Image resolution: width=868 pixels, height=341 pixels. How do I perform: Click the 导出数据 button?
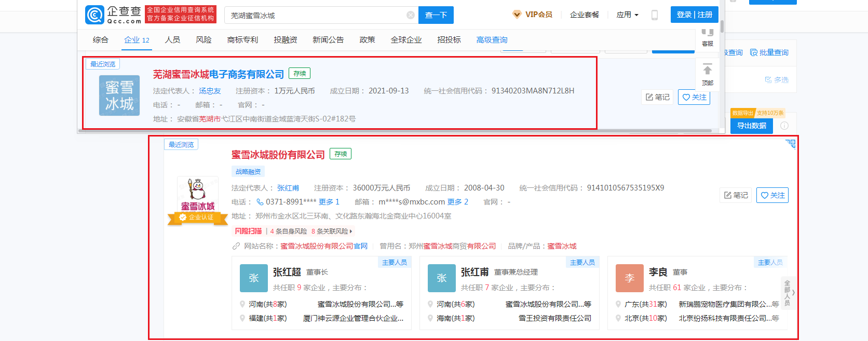pyautogui.click(x=752, y=126)
